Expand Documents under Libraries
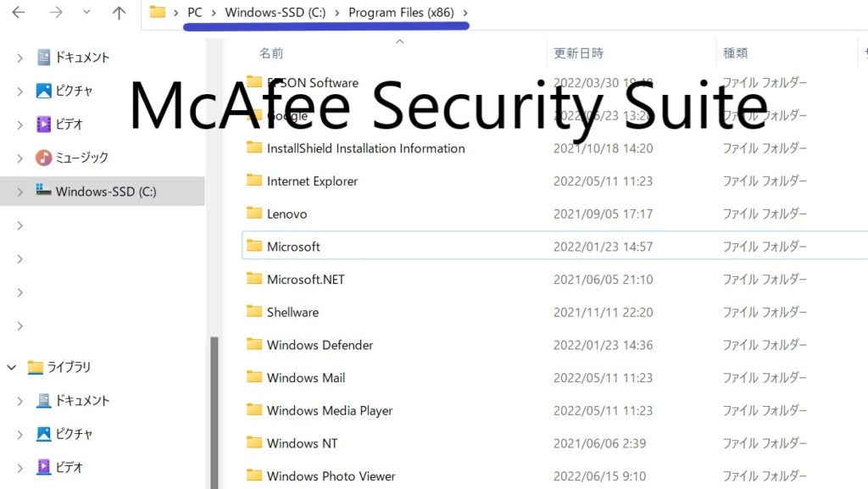The height and width of the screenshot is (489, 868). [x=20, y=401]
